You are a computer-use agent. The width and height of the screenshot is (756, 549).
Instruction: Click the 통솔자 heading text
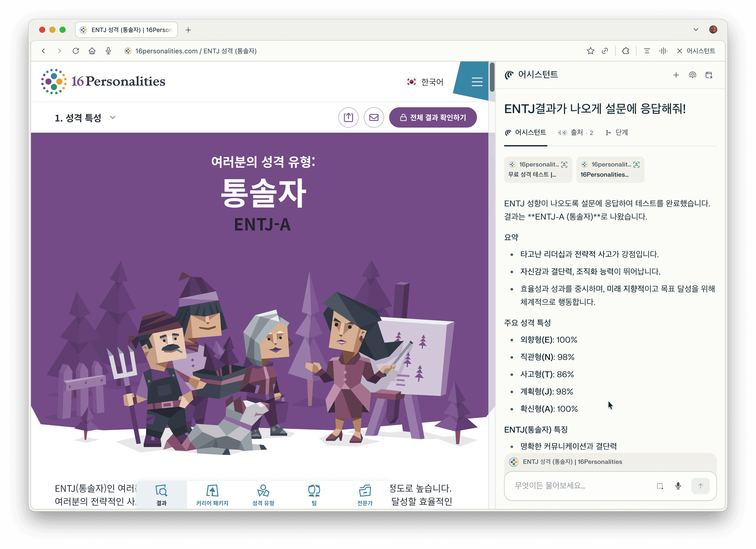click(x=263, y=193)
